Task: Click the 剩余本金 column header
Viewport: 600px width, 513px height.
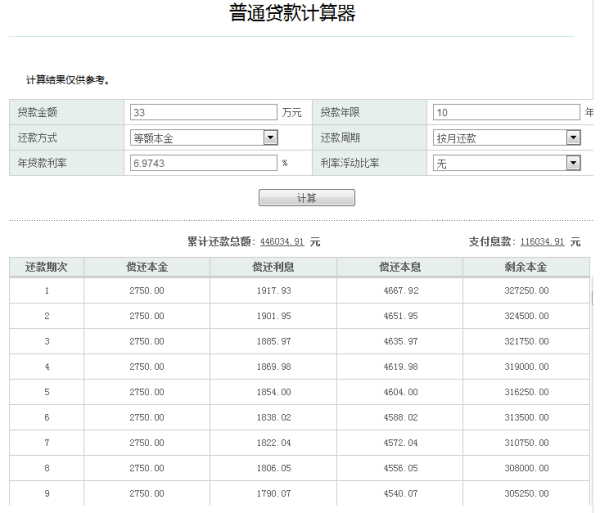Action: tap(526, 267)
